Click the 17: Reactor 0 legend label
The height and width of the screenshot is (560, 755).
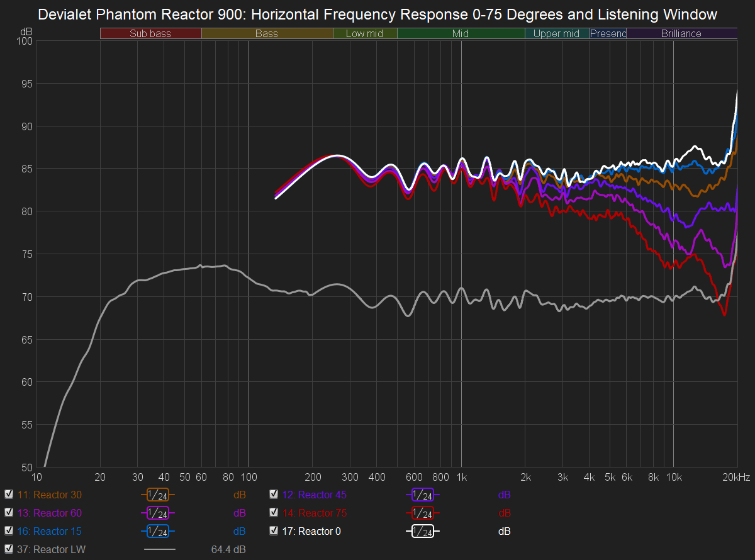click(312, 531)
